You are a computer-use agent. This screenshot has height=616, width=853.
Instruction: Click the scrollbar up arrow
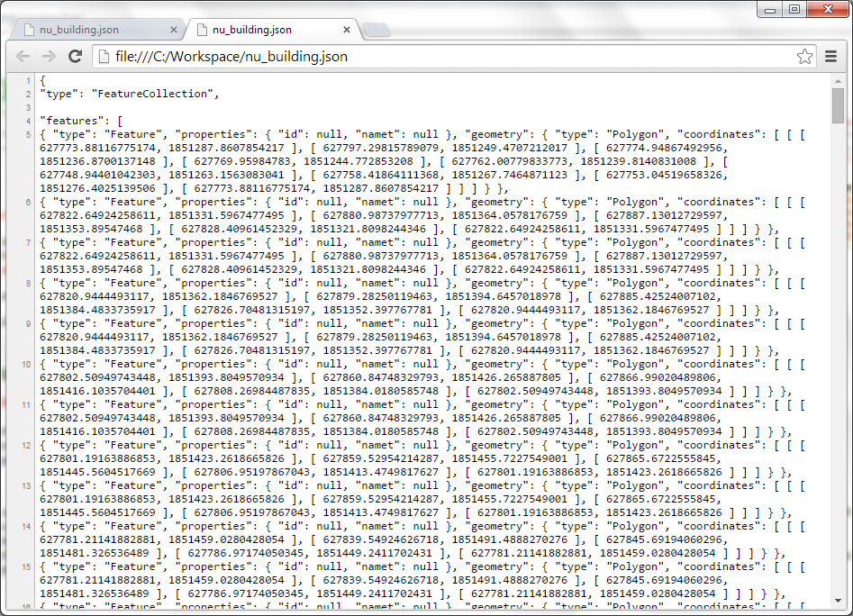coord(838,81)
